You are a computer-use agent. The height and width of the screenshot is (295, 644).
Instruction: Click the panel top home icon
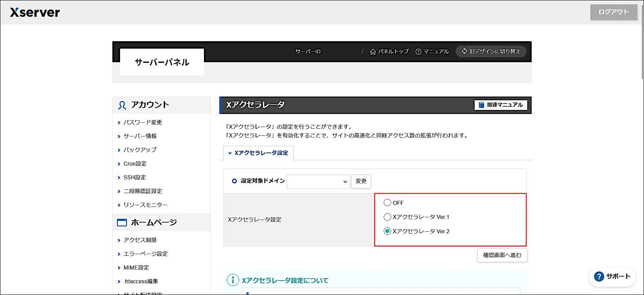[373, 52]
